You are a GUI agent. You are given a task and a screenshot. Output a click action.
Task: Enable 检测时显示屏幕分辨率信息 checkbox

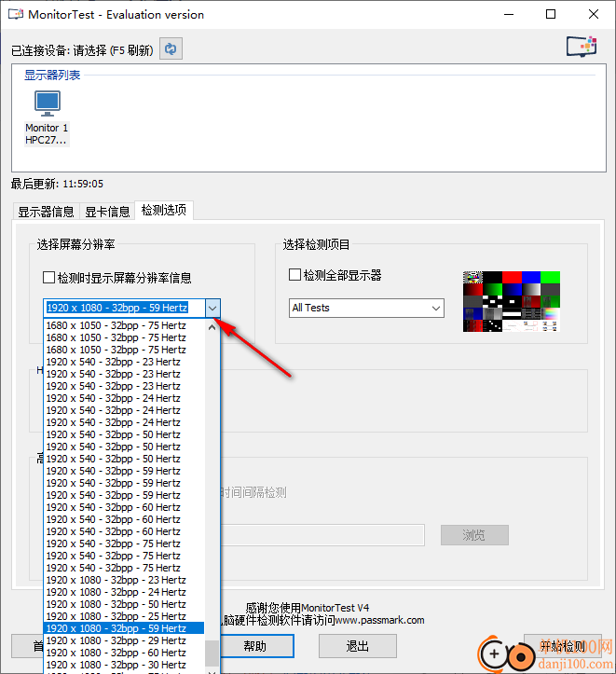[x=49, y=277]
